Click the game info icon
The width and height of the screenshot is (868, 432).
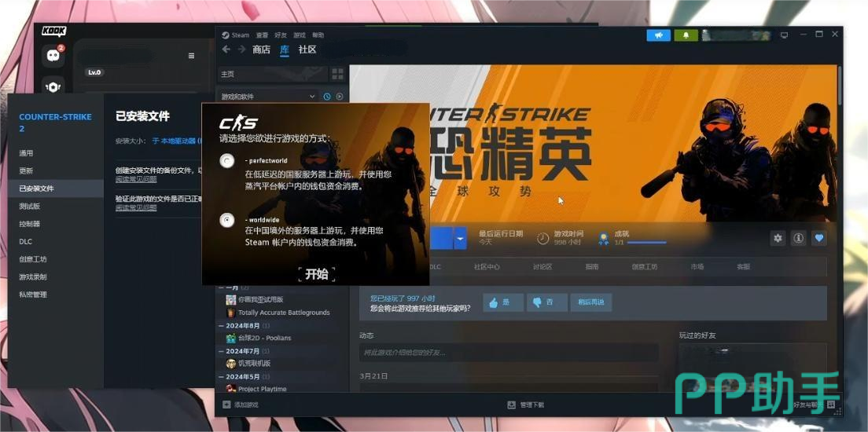point(798,238)
